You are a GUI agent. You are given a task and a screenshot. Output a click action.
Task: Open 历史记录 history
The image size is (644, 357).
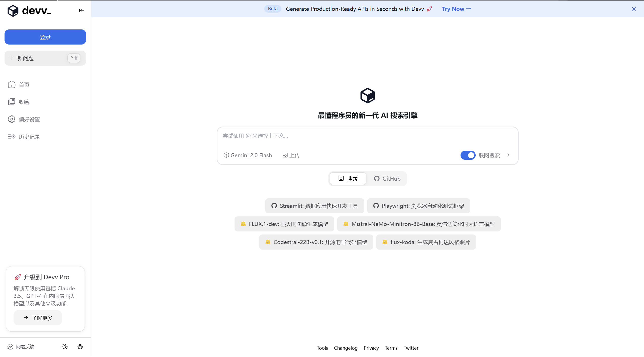point(24,137)
